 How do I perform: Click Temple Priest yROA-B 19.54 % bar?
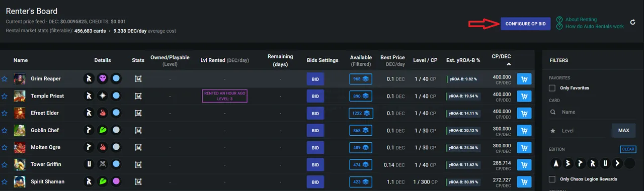tap(463, 96)
